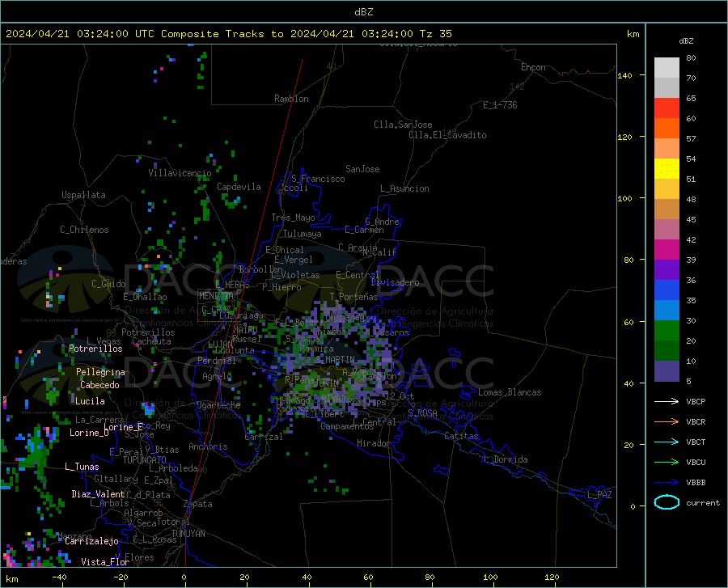Click the Mirador map label
Screen dimensions: 728x588
click(374, 443)
